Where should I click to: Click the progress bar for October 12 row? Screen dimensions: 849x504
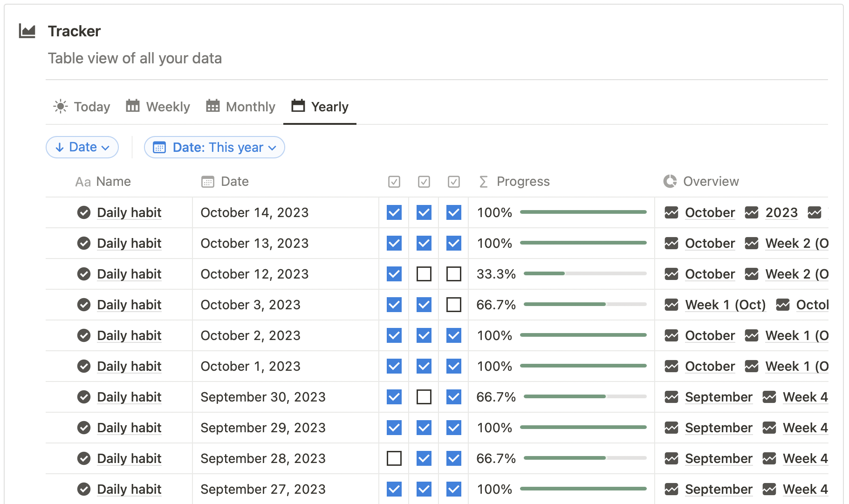(585, 273)
